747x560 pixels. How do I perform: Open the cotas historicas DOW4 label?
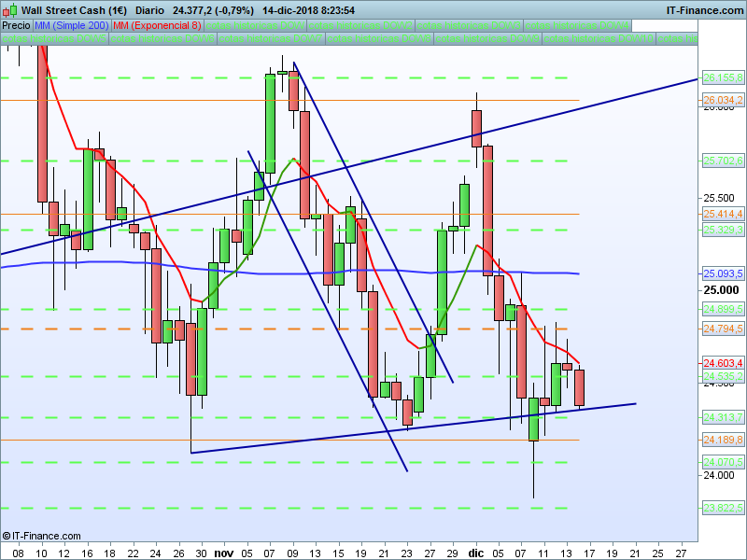point(577,25)
